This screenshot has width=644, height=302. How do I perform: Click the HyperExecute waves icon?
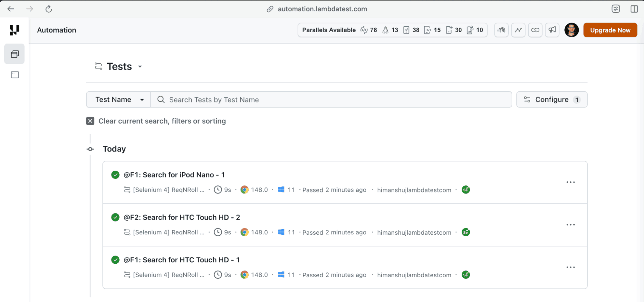point(501,30)
